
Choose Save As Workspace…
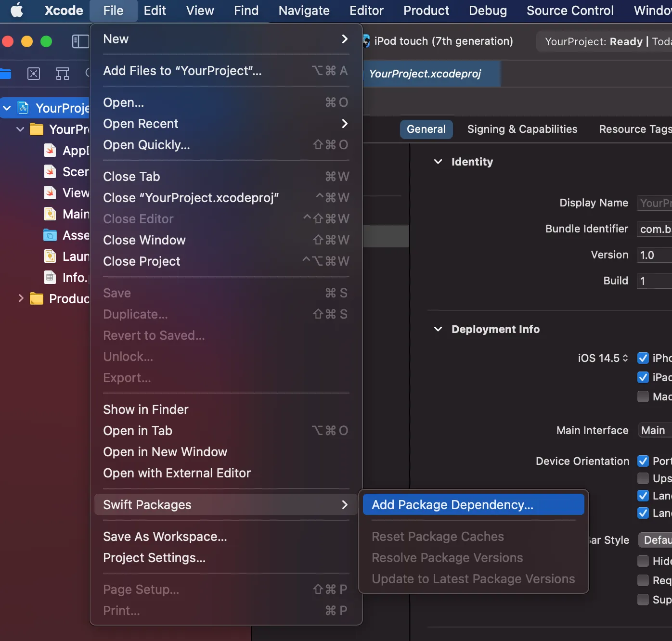click(x=226, y=537)
